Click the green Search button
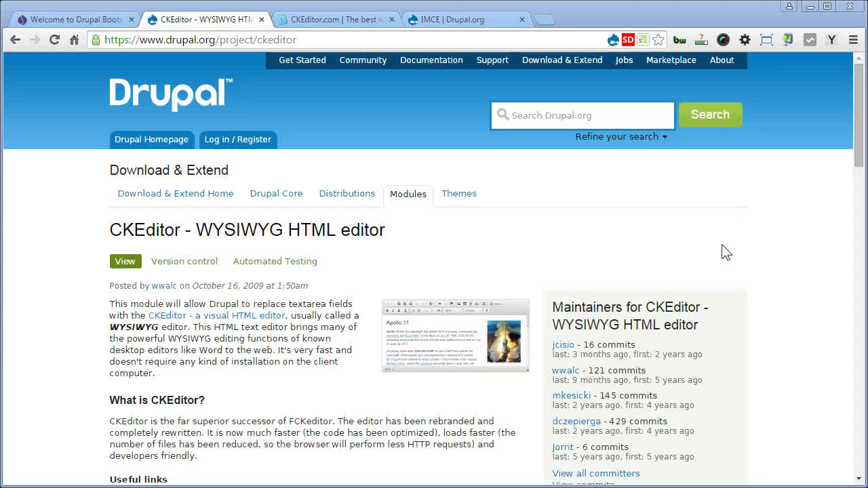868x488 pixels. click(x=711, y=115)
